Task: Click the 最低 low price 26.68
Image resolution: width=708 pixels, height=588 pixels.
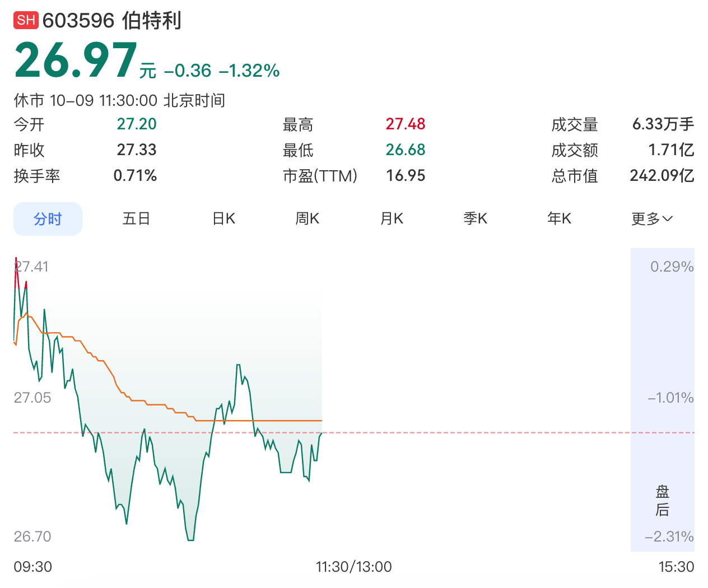Action: click(406, 150)
